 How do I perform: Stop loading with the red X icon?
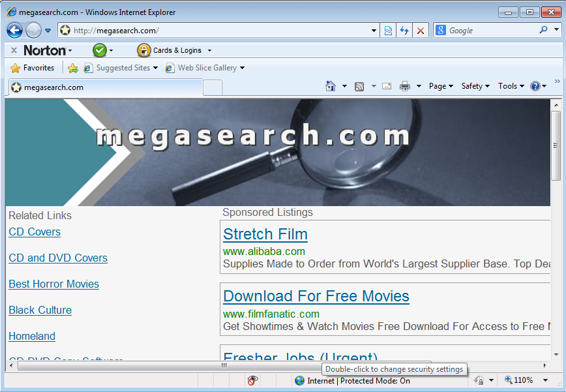pyautogui.click(x=420, y=31)
